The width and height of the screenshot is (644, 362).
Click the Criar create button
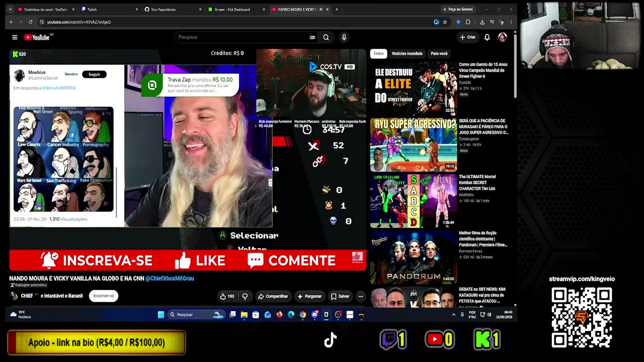(x=467, y=37)
